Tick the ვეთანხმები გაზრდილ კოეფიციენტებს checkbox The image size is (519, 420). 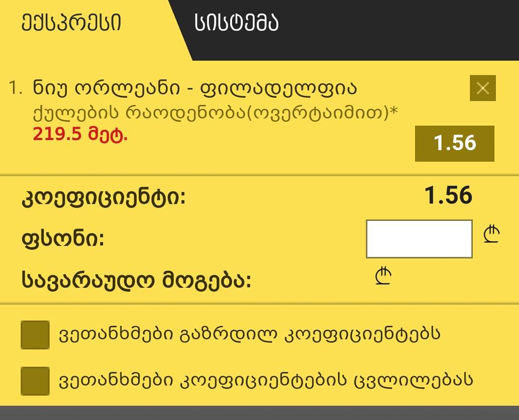pyautogui.click(x=35, y=334)
